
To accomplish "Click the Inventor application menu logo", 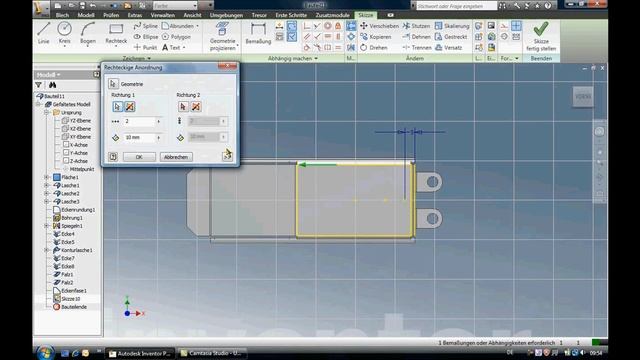I will (x=41, y=8).
